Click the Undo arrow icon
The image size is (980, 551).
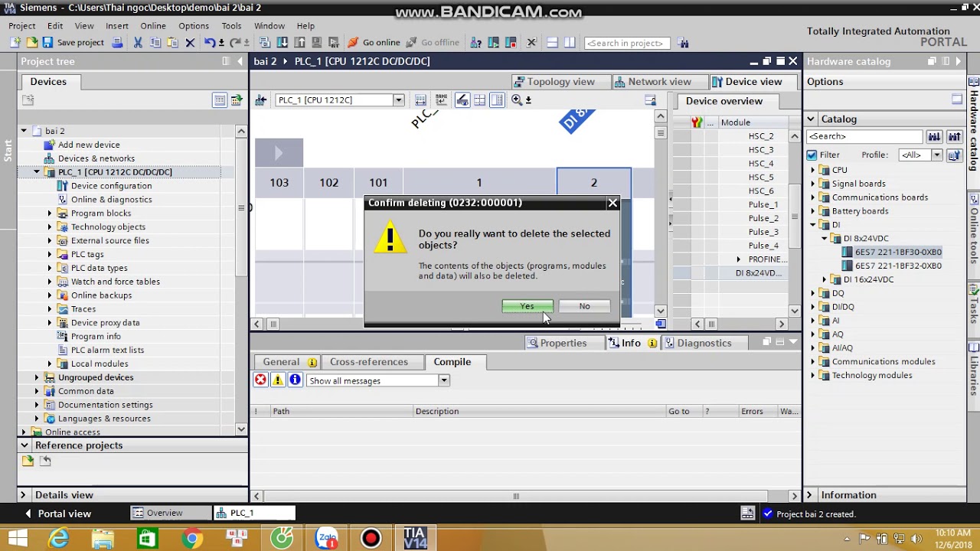[x=209, y=43]
